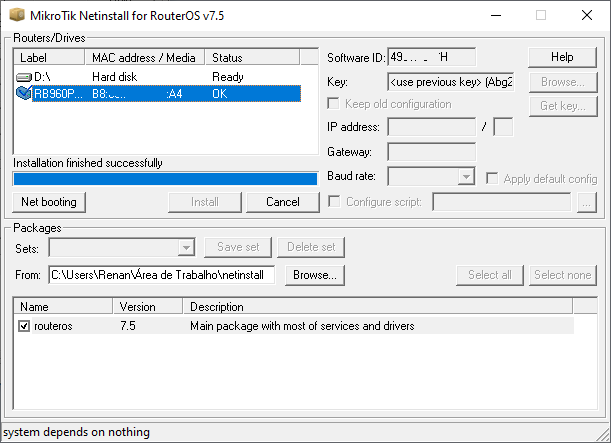Viewport: 611px width, 443px height.
Task: Select the 'Hard disk' media cell
Action: point(114,77)
